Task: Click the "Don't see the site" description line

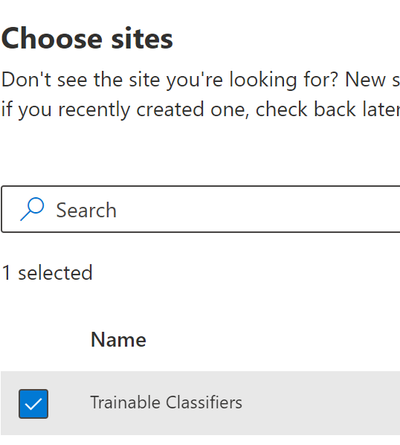Action: point(201,80)
